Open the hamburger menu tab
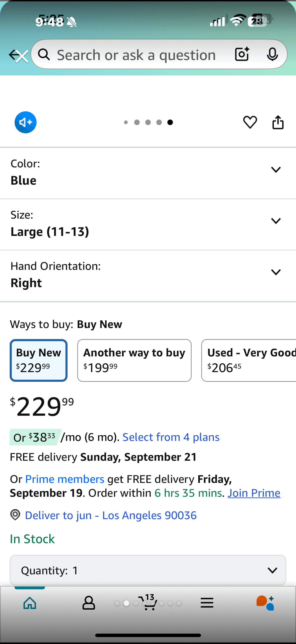 pyautogui.click(x=207, y=603)
